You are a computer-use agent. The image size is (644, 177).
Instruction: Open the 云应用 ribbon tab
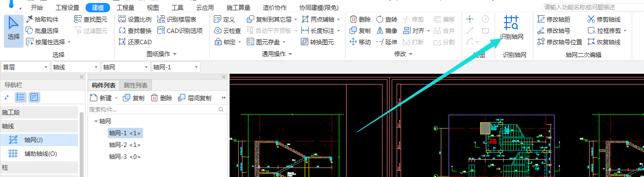coord(205,7)
